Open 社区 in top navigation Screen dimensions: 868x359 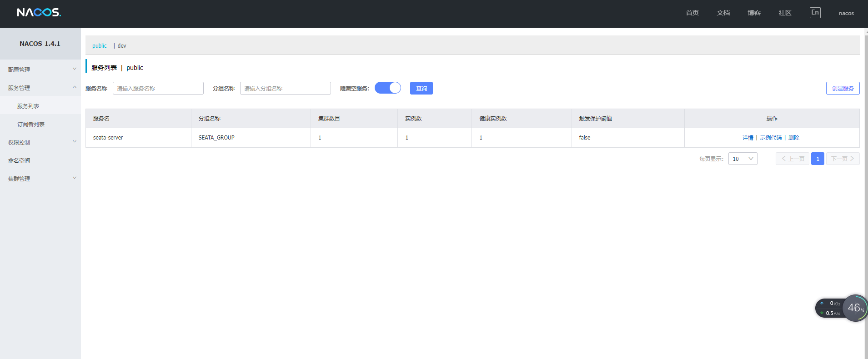[785, 13]
